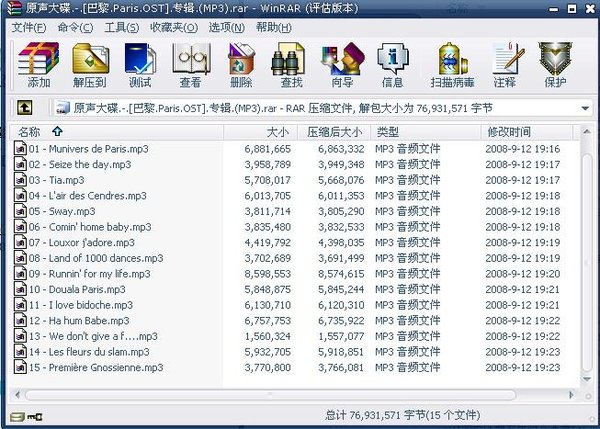The height and width of the screenshot is (429, 600).
Task: Sort by 压缩后大小 column header
Action: (x=334, y=132)
